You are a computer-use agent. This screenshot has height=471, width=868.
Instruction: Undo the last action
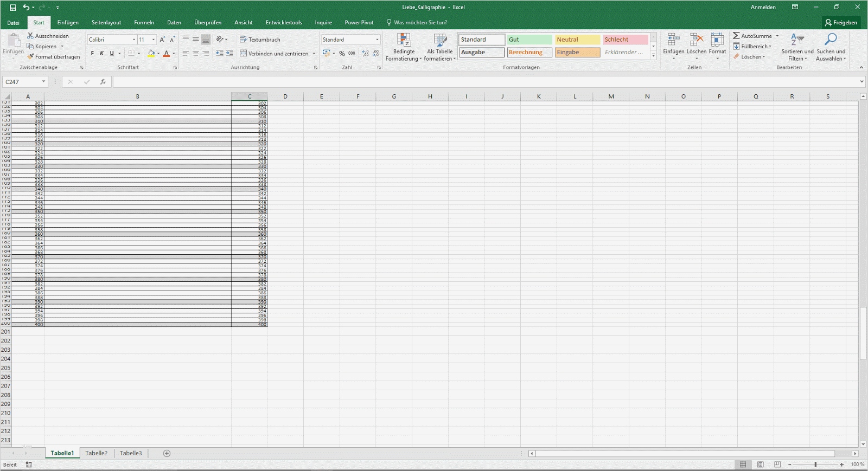point(26,8)
